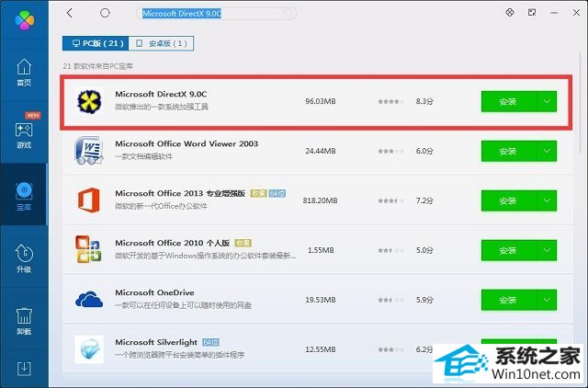Click the Microsoft OneDrive cloud icon
This screenshot has height=388, width=588.
pyautogui.click(x=89, y=299)
